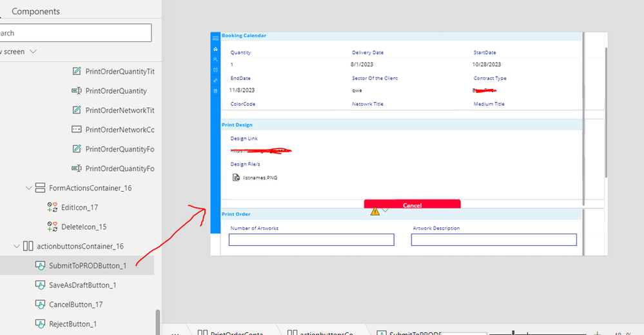Click the Number of Artworks input box
644x335 pixels.
point(311,239)
